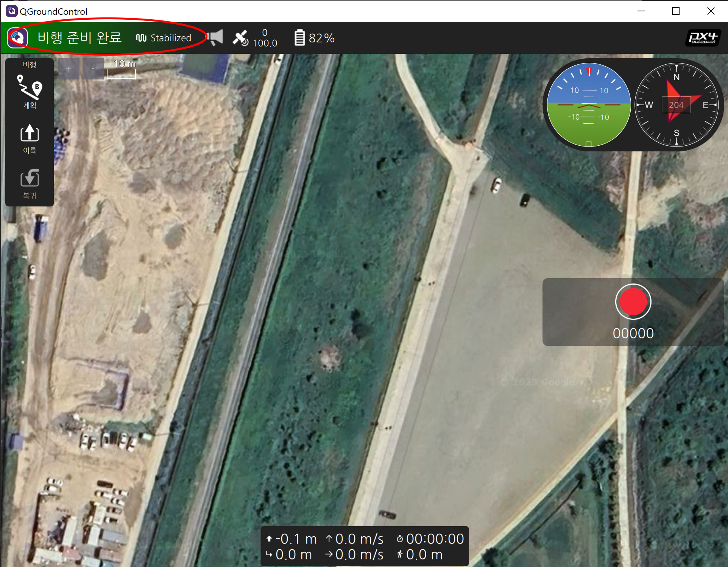The height and width of the screenshot is (567, 728).
Task: Open the Plan (계획) tool
Action: [30, 92]
